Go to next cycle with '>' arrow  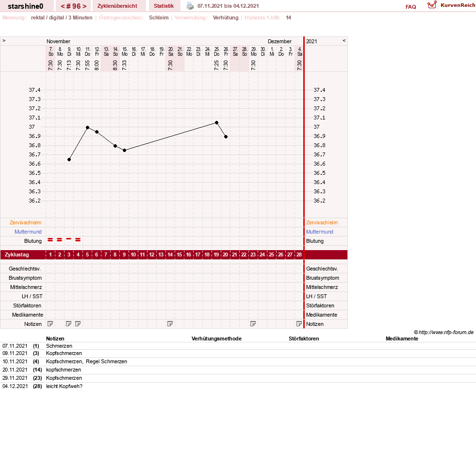(x=84, y=6)
